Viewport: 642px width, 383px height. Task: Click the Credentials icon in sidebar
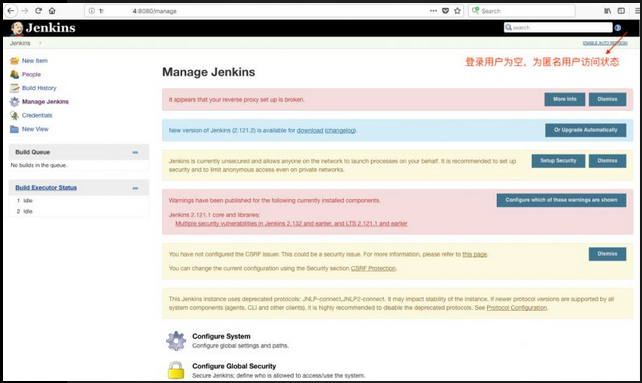pyautogui.click(x=14, y=116)
